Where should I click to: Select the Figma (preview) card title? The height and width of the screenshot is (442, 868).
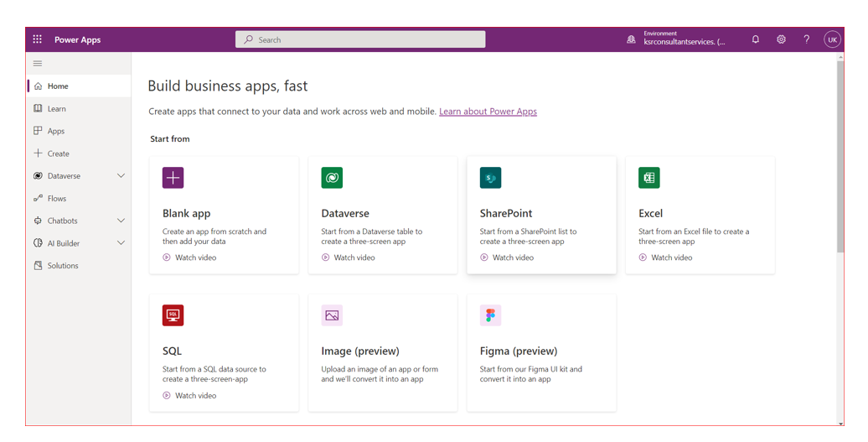click(x=519, y=351)
